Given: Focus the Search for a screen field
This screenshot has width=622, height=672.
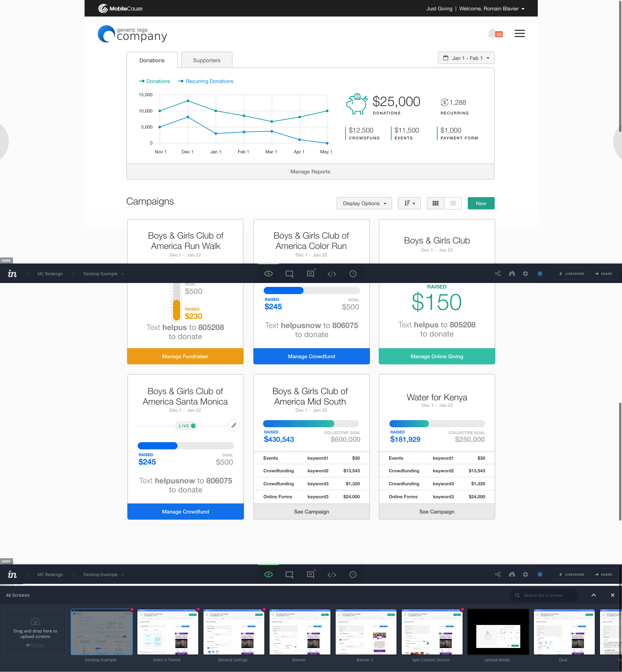Looking at the screenshot, I should [544, 595].
